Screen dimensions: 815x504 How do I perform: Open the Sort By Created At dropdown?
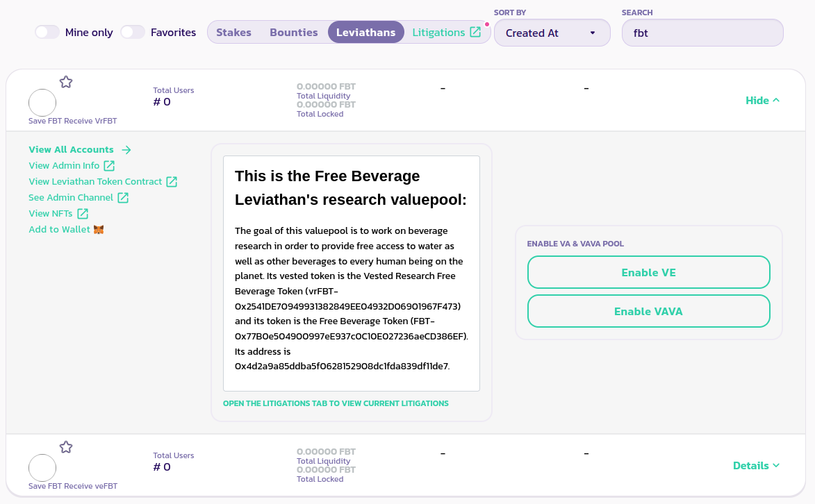point(552,33)
